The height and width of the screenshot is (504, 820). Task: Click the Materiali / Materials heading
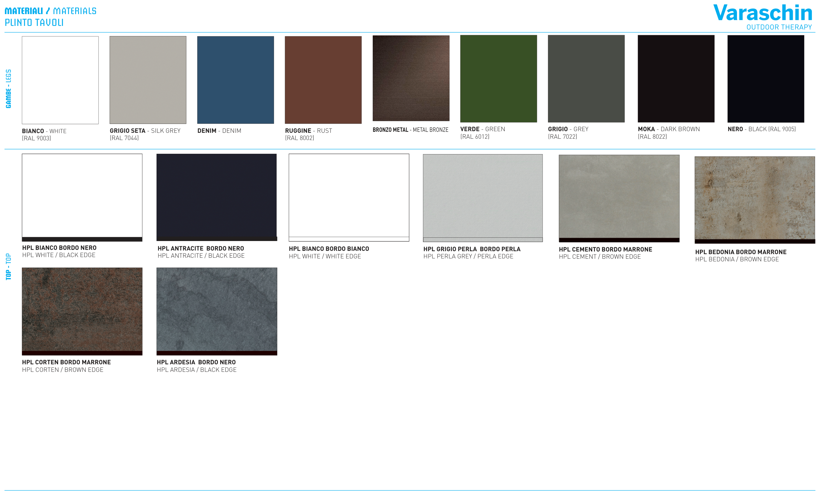(50, 11)
